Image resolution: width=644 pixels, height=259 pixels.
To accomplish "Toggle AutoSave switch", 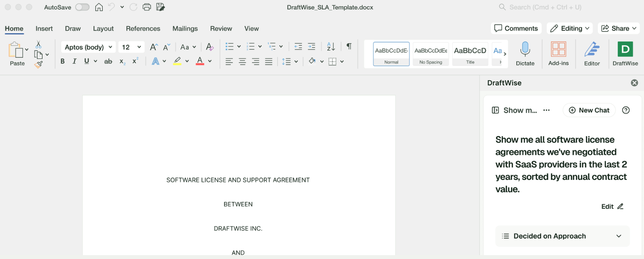I will (x=82, y=7).
